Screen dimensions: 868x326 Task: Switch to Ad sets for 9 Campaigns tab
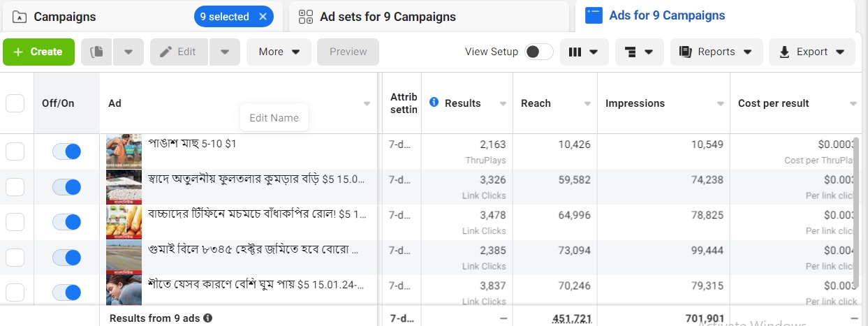click(388, 17)
